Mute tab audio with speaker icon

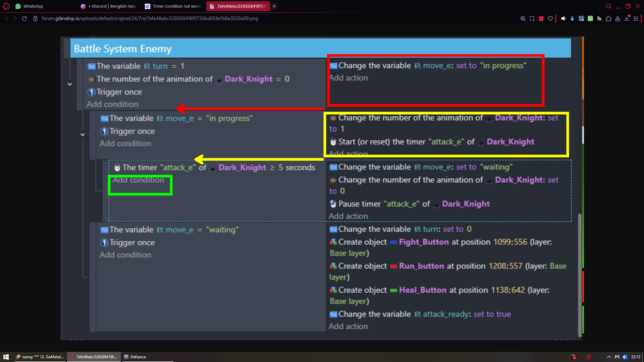point(563,19)
